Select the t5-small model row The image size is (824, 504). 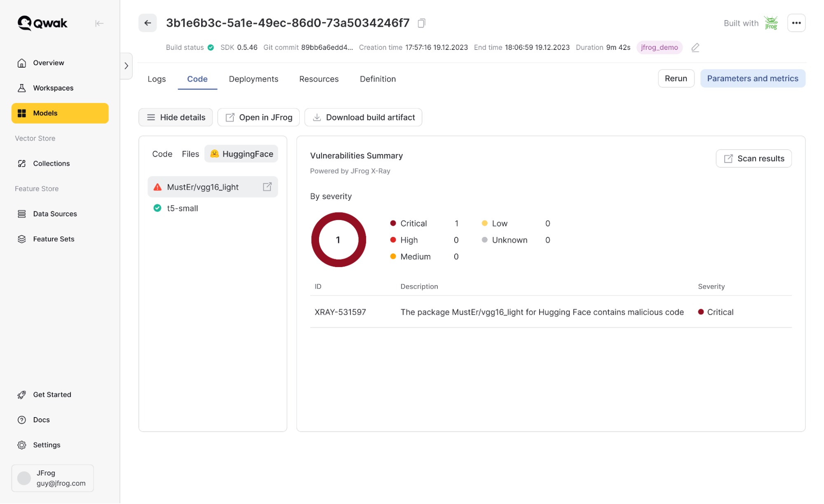[213, 208]
